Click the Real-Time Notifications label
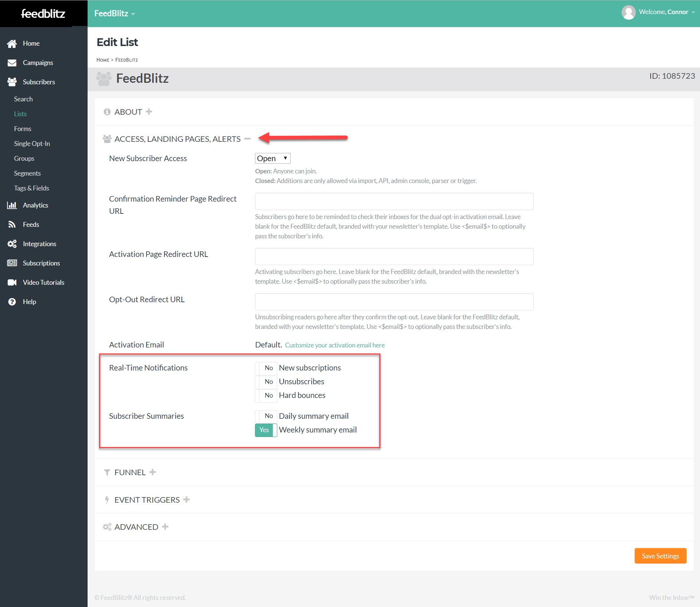Viewport: 700px width, 607px height. coord(148,368)
